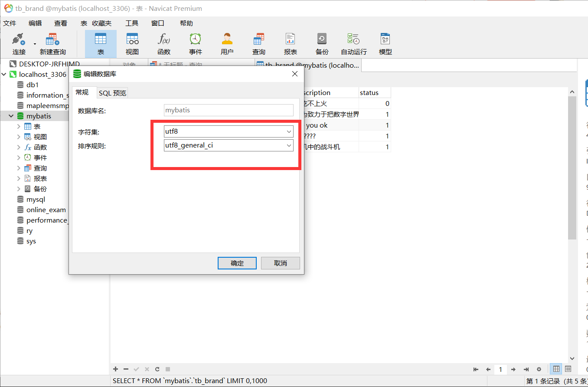Image resolution: width=588 pixels, height=387 pixels.
Task: Click the 备份 icon in tree
Action: click(x=28, y=189)
